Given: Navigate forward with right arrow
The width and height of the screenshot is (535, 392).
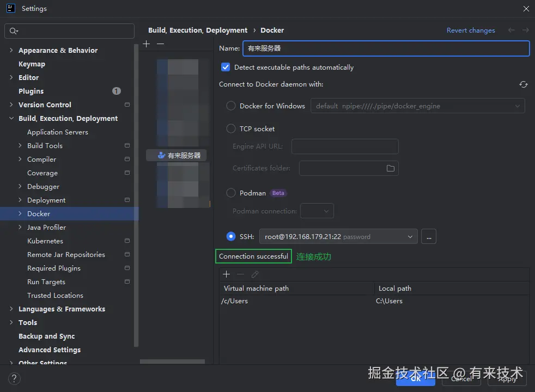Looking at the screenshot, I should pyautogui.click(x=525, y=30).
